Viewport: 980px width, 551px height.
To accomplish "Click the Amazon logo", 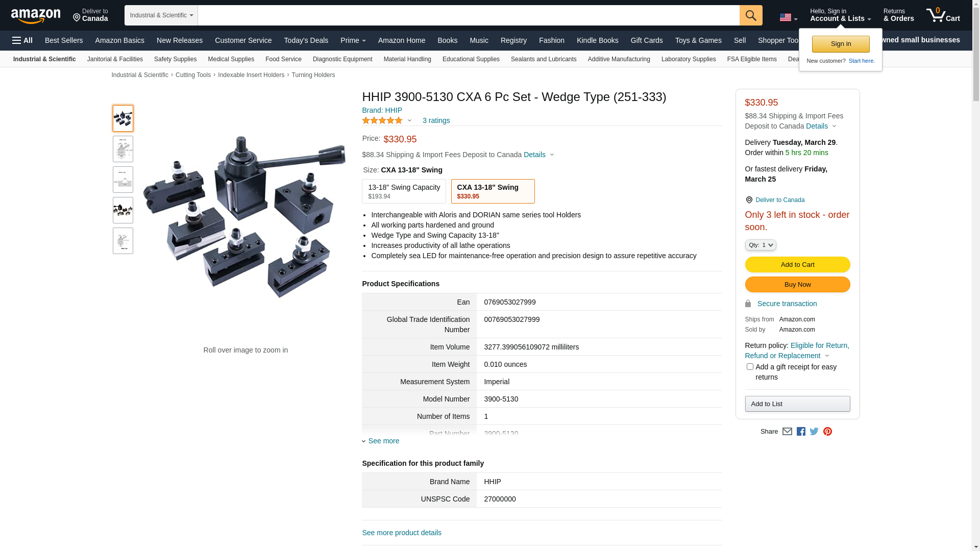I will [x=36, y=16].
